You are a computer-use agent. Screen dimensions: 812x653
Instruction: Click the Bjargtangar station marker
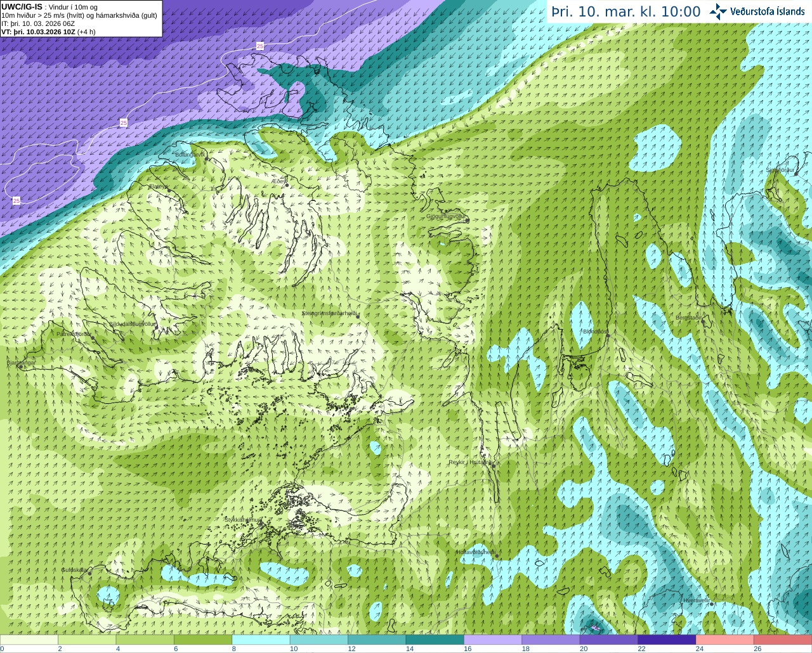click(21, 366)
